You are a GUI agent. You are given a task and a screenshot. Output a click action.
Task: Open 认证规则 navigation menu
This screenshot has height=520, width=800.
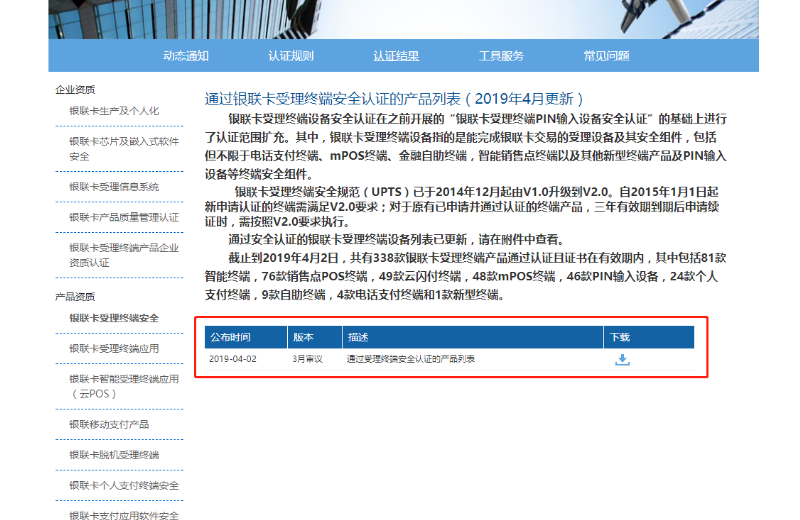coord(291,56)
